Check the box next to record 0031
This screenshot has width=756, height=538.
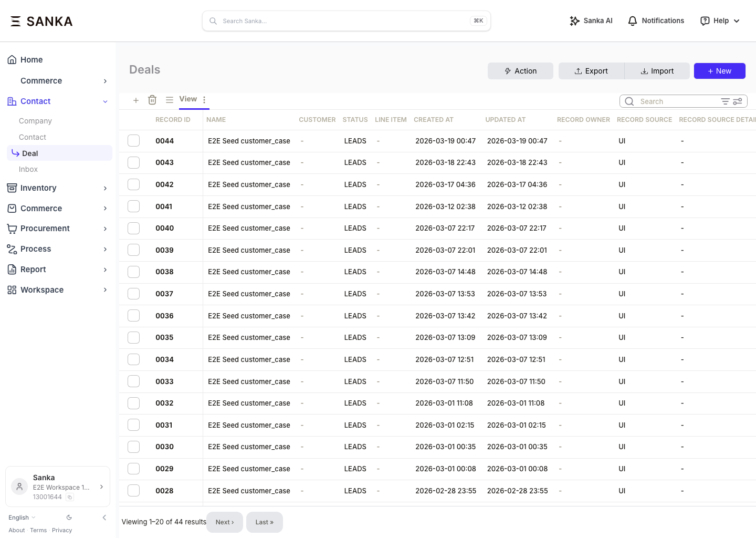pyautogui.click(x=134, y=425)
